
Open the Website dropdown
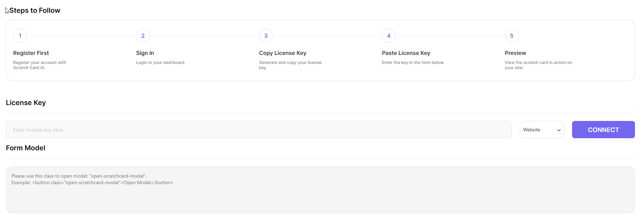pyautogui.click(x=542, y=130)
